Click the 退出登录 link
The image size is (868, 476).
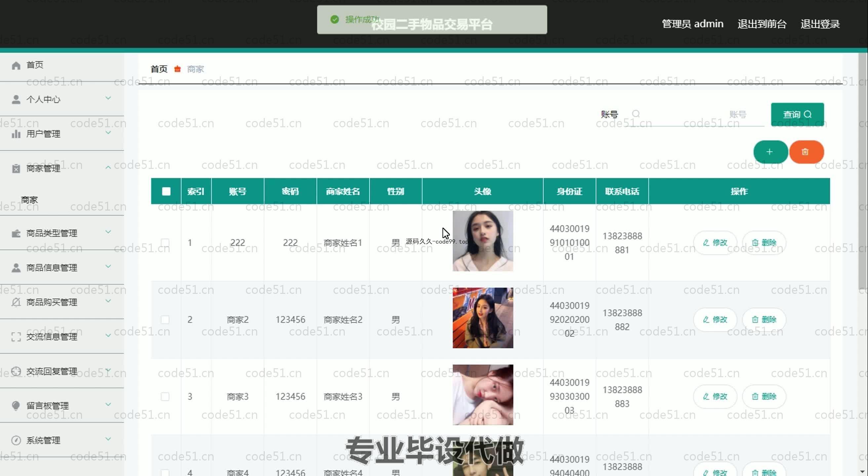coord(820,24)
